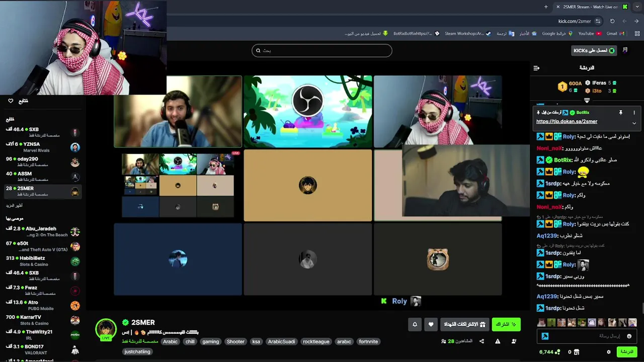
Task: Click the Arabic tag
Action: [x=170, y=341]
